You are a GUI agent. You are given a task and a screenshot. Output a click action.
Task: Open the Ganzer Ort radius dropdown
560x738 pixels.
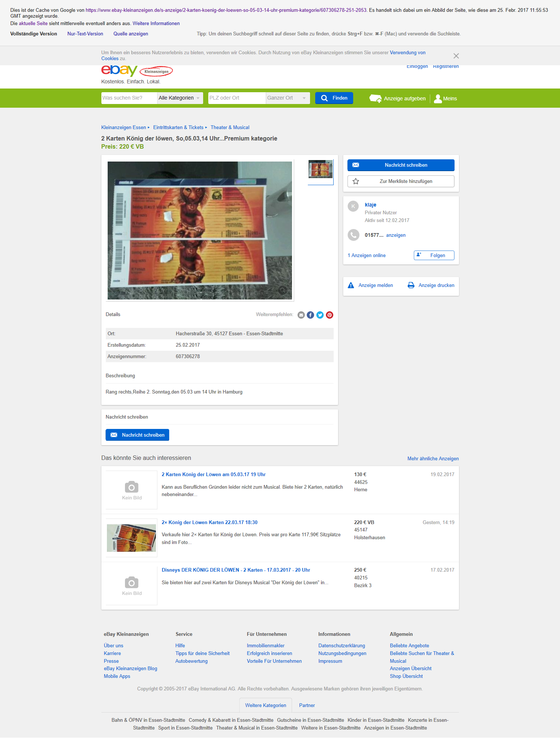(x=288, y=98)
